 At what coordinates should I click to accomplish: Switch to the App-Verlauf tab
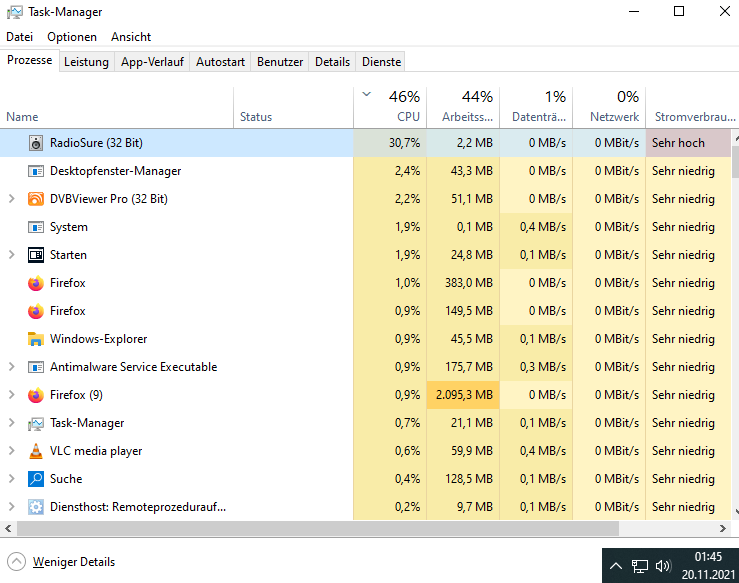152,62
